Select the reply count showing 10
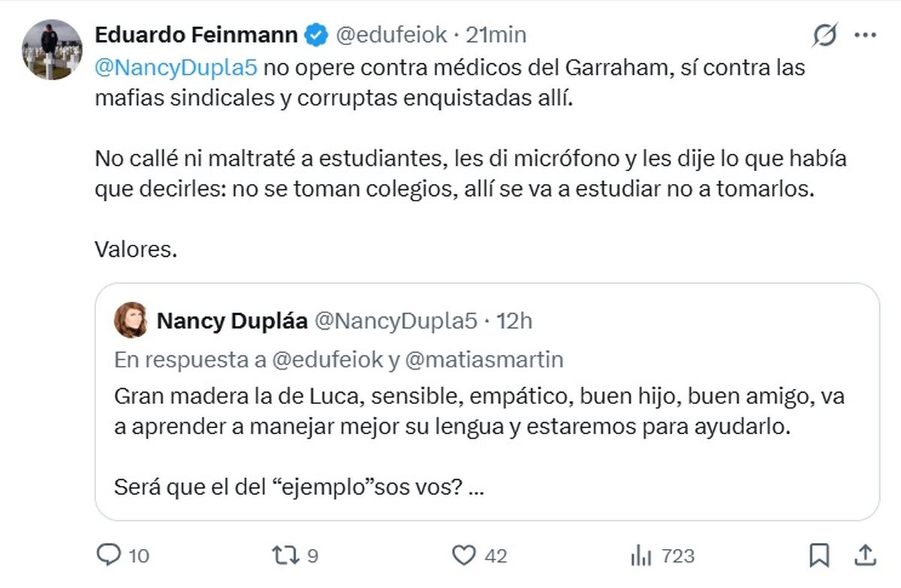Viewport: 901px width, 588px height. point(137,557)
